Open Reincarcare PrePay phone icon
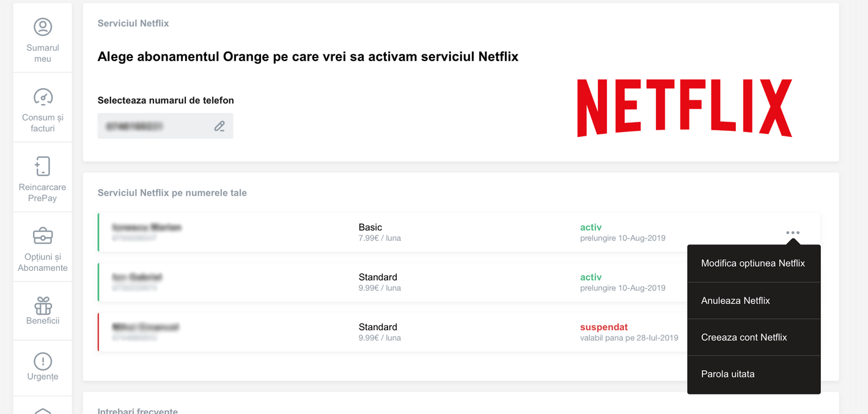 point(43,166)
